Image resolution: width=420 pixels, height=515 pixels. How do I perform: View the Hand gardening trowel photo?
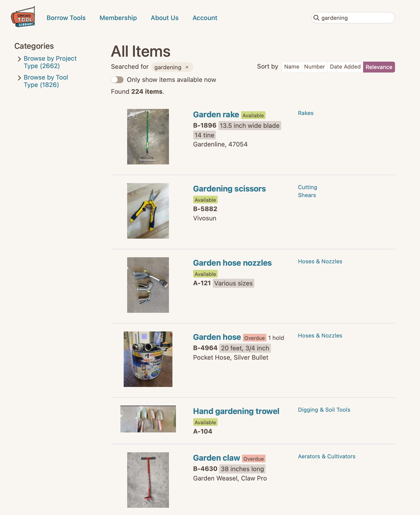pos(148,419)
